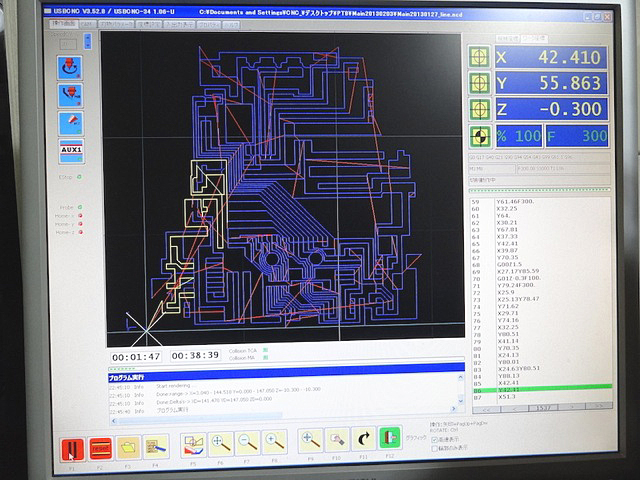This screenshot has height=480, width=640.
Task: Toggle the first checkbox in bottom-right graphics options
Action: click(x=433, y=440)
